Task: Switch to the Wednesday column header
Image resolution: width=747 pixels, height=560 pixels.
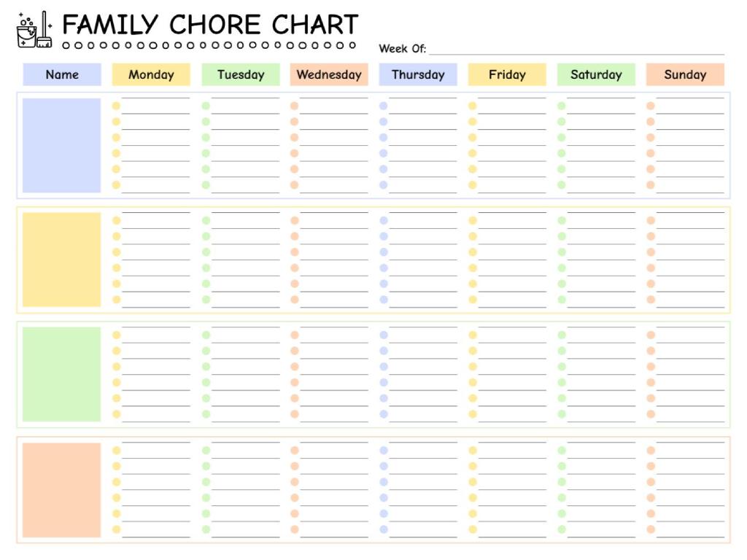Action: pyautogui.click(x=329, y=74)
